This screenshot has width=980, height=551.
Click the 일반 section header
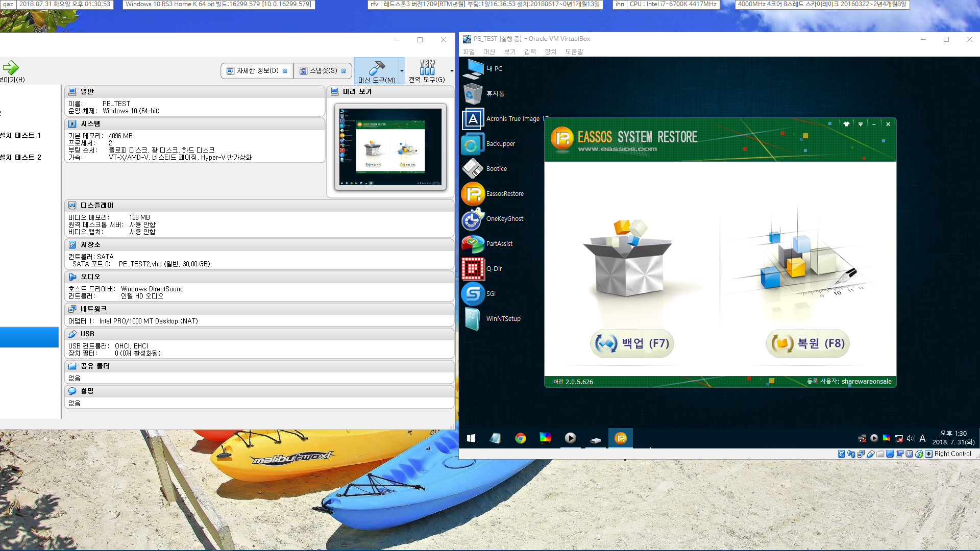coord(194,92)
